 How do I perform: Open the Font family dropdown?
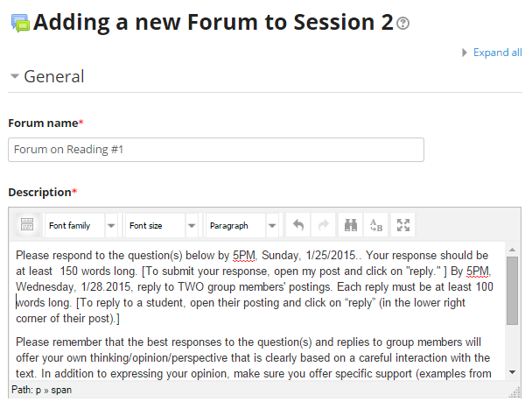81,225
